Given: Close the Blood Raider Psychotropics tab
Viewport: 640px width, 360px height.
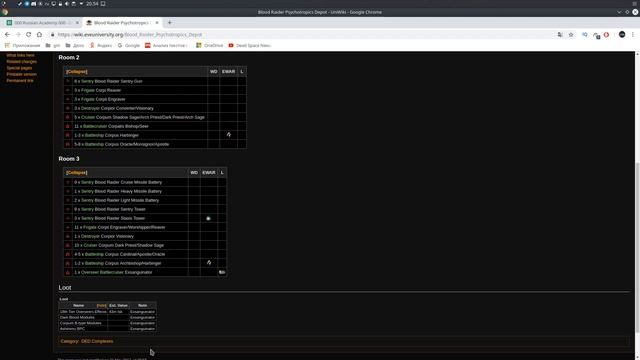Looking at the screenshot, I should [157, 23].
